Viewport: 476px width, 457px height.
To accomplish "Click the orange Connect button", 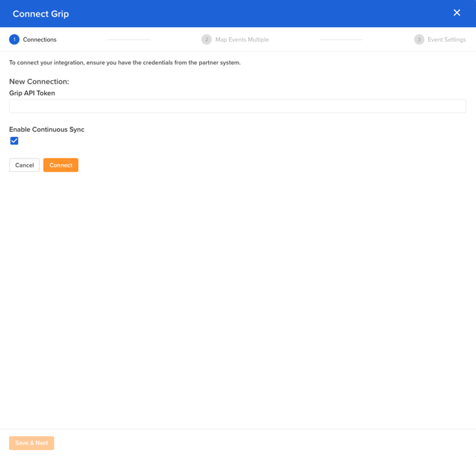I will (61, 165).
